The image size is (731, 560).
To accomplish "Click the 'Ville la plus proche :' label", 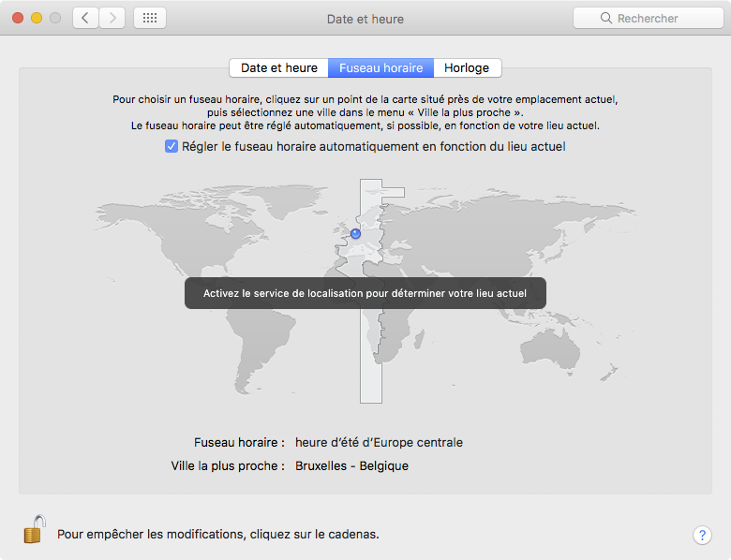I will [228, 466].
